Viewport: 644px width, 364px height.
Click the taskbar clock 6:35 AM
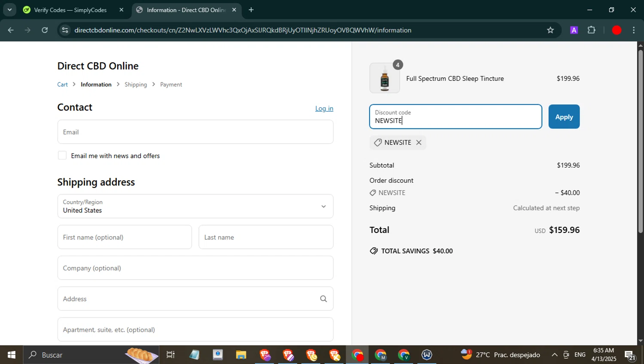[x=604, y=355]
